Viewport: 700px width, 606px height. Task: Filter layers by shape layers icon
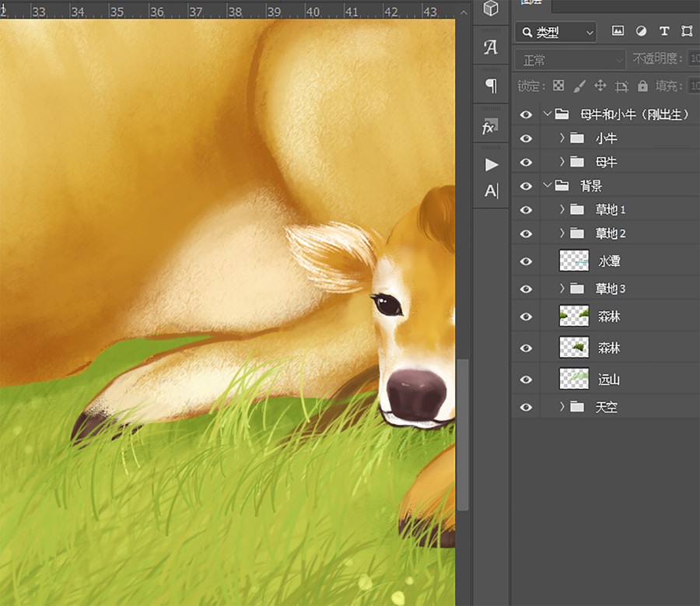687,31
